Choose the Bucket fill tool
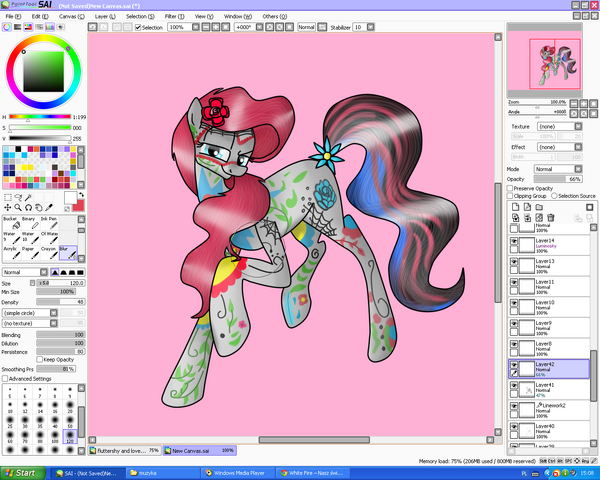Image resolution: width=600 pixels, height=480 pixels. click(x=11, y=223)
